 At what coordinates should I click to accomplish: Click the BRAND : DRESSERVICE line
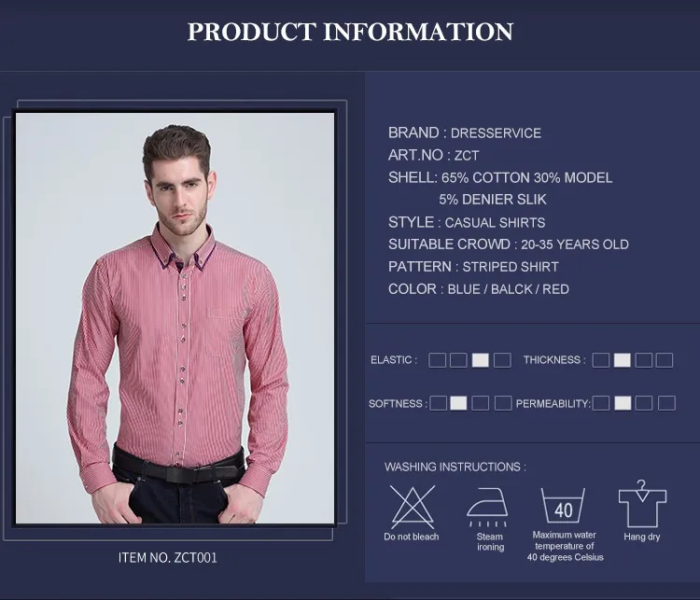(464, 133)
